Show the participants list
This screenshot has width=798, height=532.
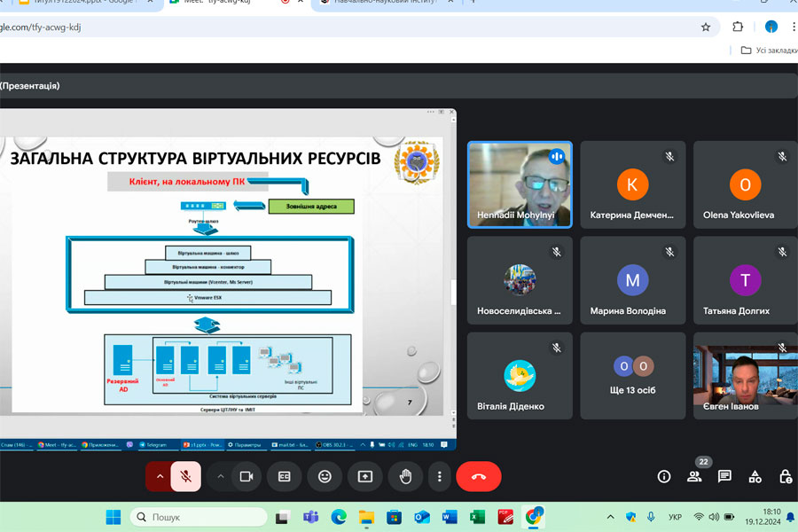click(x=694, y=476)
